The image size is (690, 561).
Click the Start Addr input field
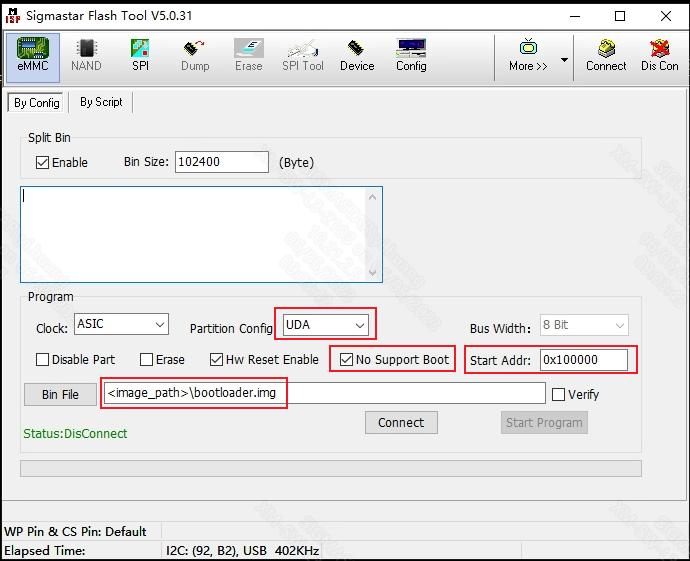(584, 360)
